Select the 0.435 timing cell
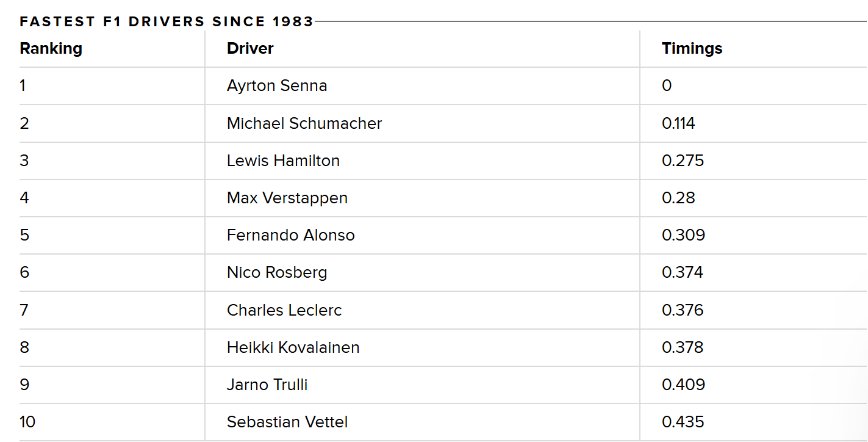Viewport: 868px width, 442px height. [x=683, y=422]
